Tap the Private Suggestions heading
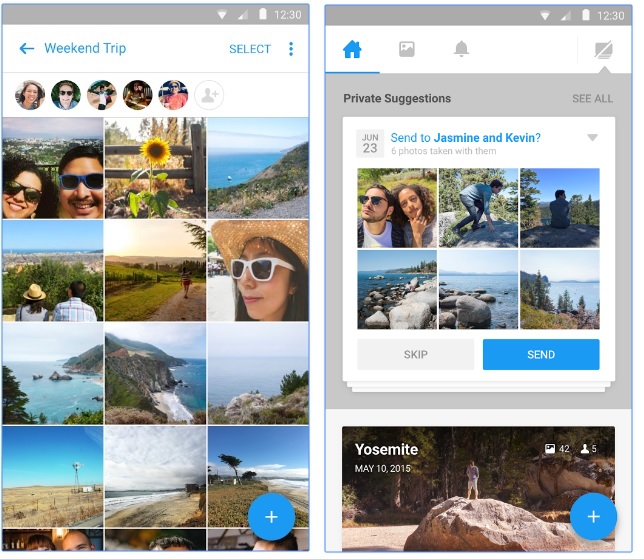644x559 pixels. pos(397,99)
